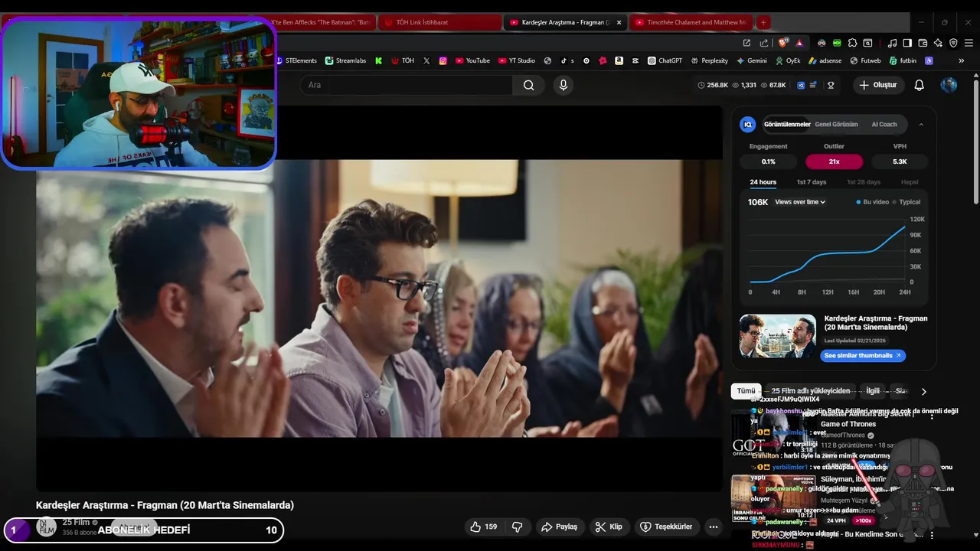Select the Tümü filter chip
The image size is (980, 551).
click(x=746, y=391)
